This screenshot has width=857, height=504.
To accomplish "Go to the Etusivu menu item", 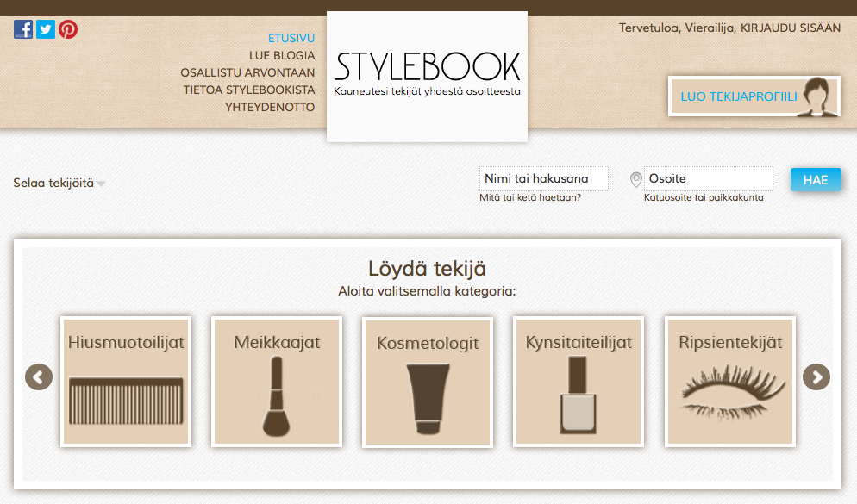I will click(291, 39).
